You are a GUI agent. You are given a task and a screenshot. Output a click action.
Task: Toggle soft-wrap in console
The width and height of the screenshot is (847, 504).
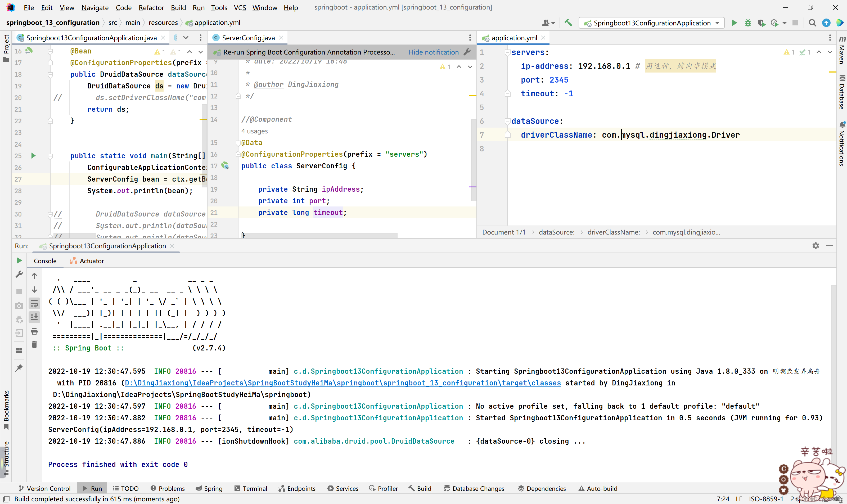point(34,304)
